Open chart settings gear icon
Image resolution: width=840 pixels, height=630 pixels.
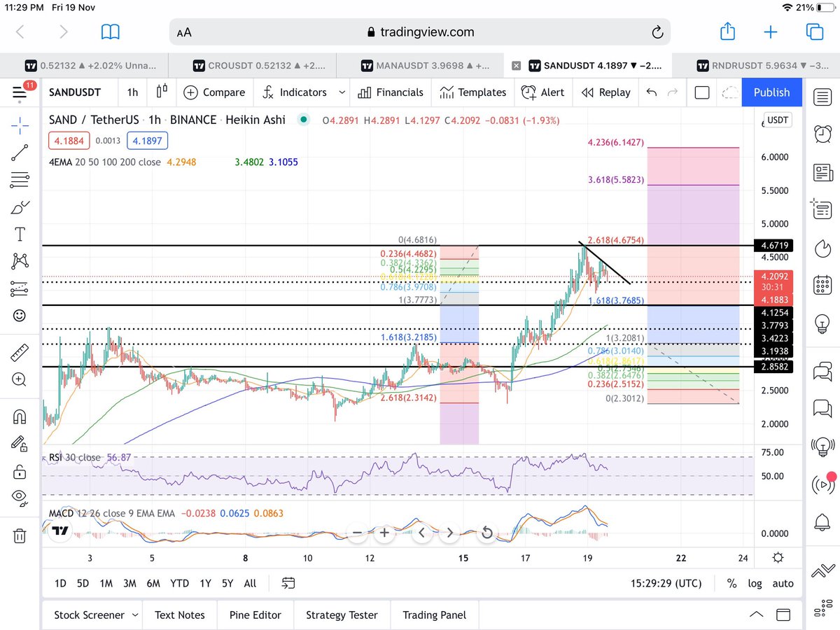(778, 557)
